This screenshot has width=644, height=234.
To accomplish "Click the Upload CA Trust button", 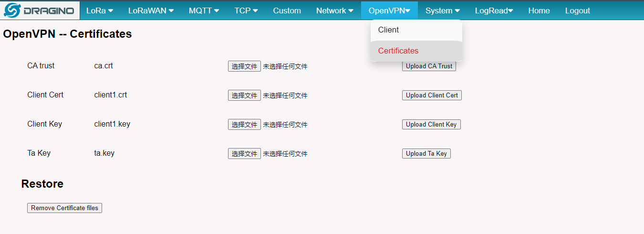I will pyautogui.click(x=429, y=66).
